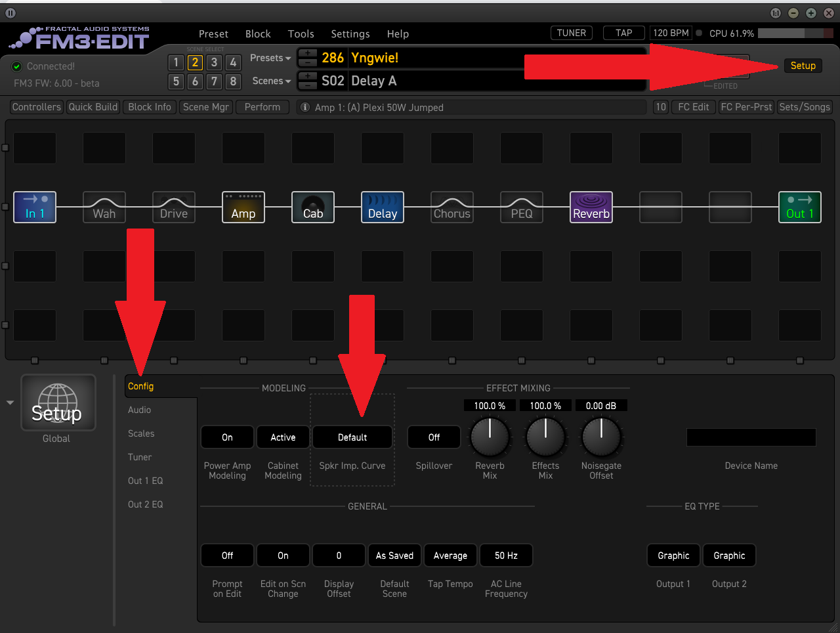Change AC Line Frequency 50 Hz
Viewport: 840px width, 633px height.
coord(506,556)
